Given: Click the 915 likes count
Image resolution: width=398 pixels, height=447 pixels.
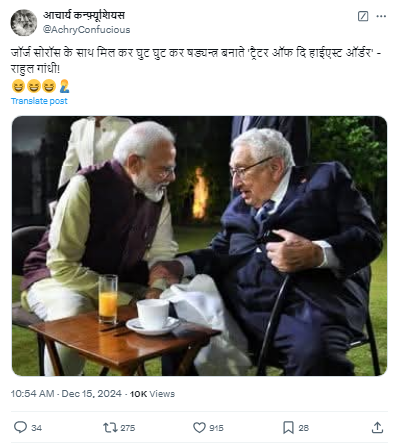Looking at the screenshot, I should (x=216, y=428).
